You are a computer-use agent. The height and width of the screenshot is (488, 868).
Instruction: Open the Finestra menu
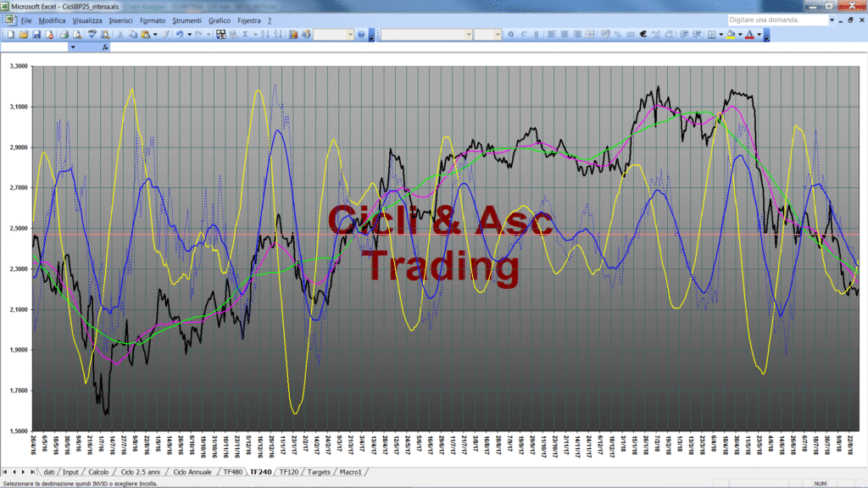pos(248,20)
